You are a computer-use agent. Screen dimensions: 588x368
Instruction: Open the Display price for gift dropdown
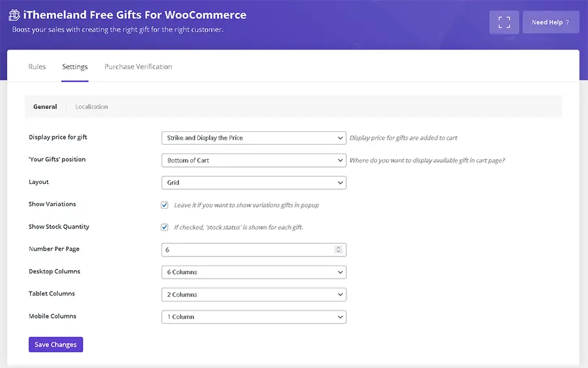point(253,138)
